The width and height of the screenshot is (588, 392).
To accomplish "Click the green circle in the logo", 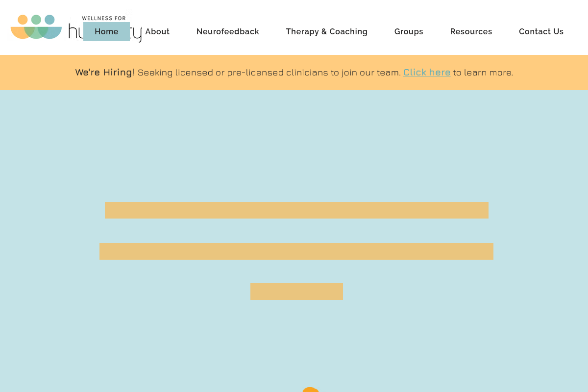I will coord(36,20).
